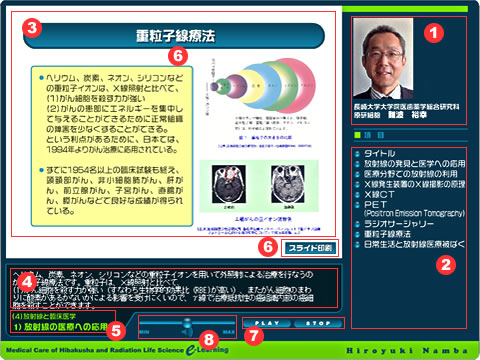Click the speaker volume icon
Screen dimensions: 480x360
pos(188,332)
